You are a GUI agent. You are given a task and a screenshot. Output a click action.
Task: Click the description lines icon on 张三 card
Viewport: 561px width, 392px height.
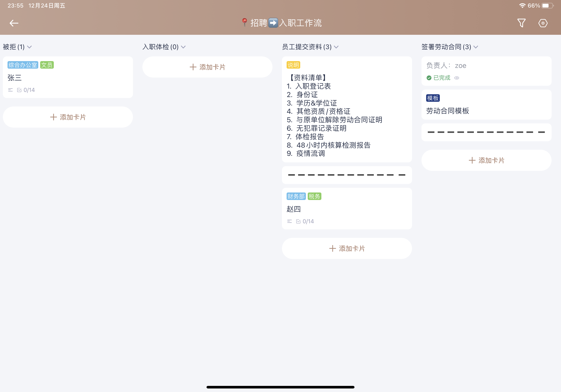pyautogui.click(x=10, y=90)
